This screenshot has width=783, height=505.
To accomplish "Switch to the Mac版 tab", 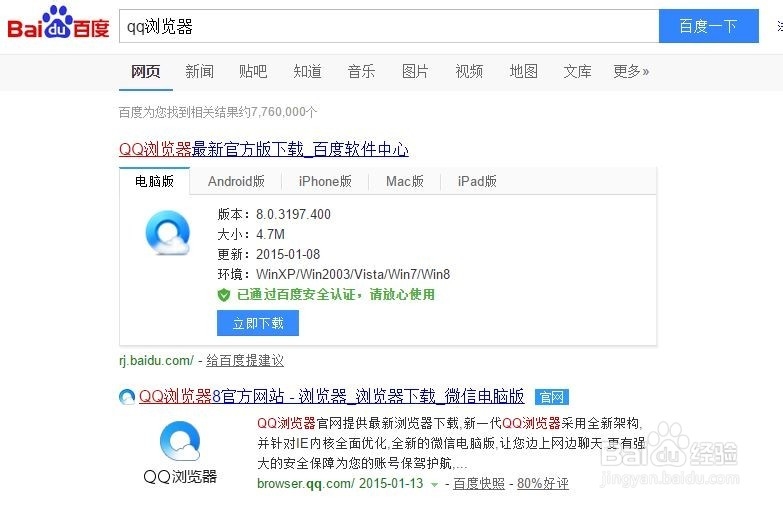I will tap(405, 181).
